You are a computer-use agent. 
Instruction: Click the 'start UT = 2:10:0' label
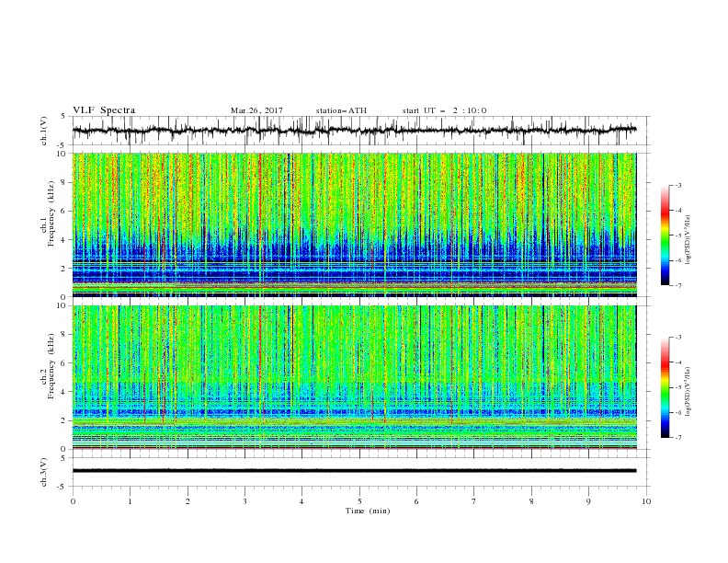[444, 110]
